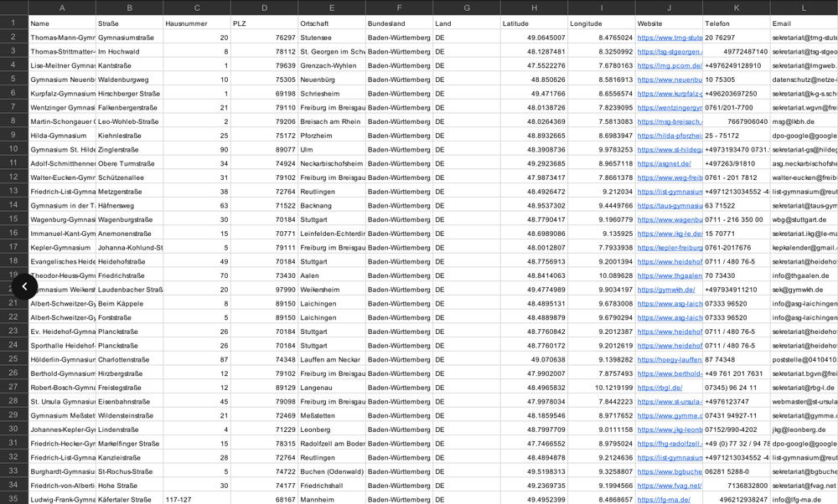This screenshot has width=838, height=504.
Task: Select the cell 'Ulm'
Action: [x=332, y=150]
